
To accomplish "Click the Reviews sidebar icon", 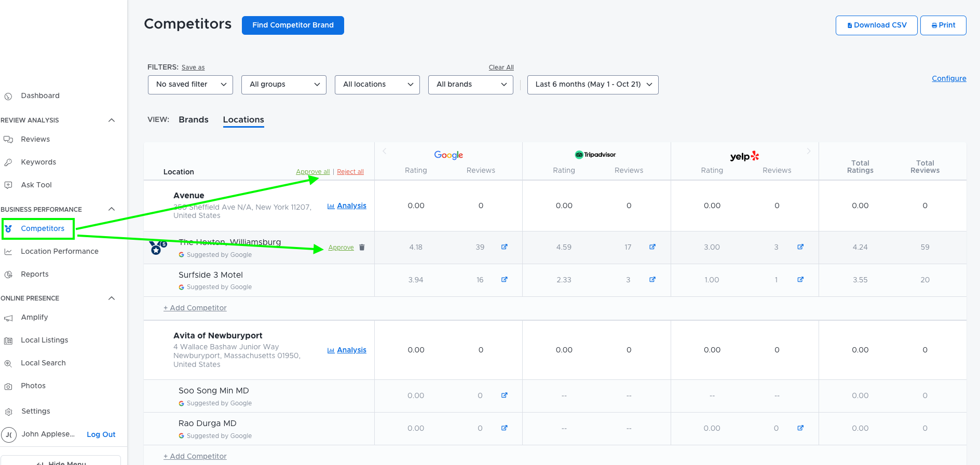I will 8,139.
